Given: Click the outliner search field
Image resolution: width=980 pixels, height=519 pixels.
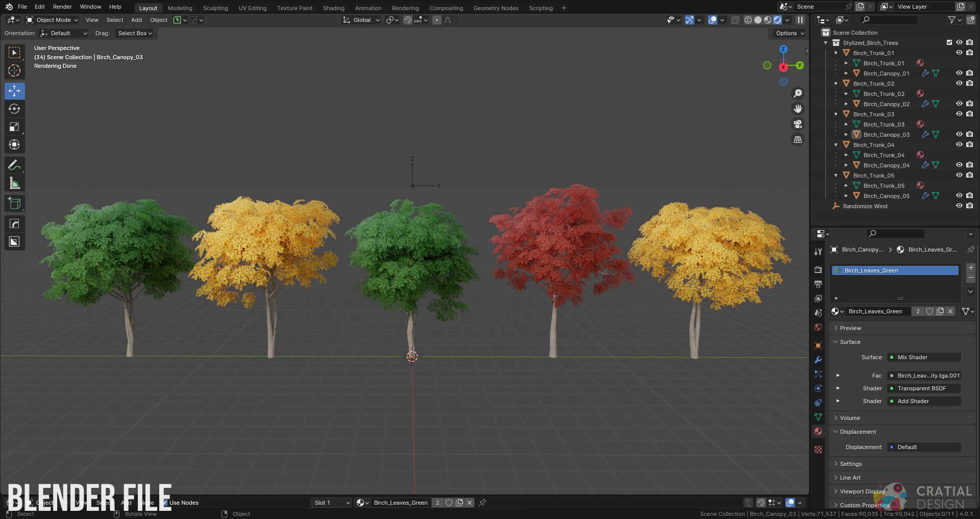Looking at the screenshot, I should pos(889,20).
